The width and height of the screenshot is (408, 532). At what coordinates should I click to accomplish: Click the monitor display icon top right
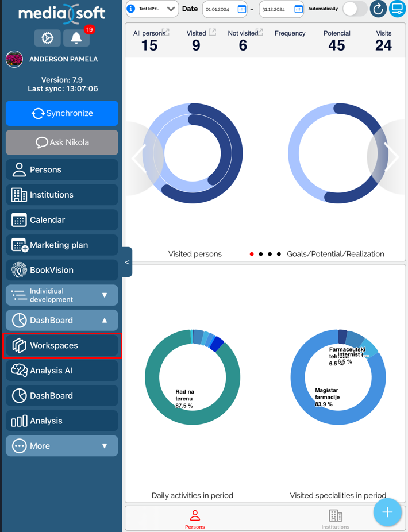pos(397,9)
